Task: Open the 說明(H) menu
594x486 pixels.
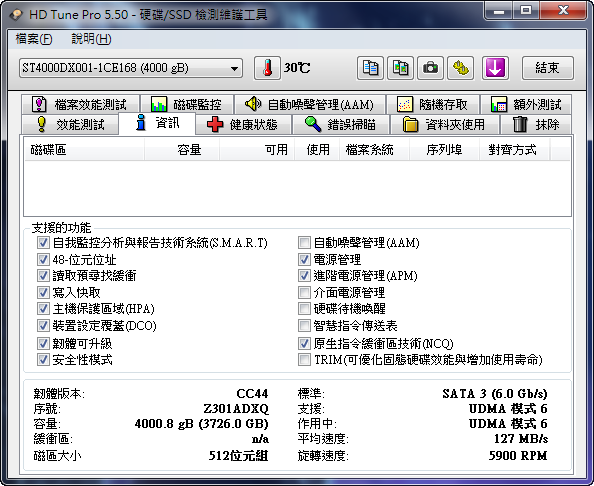Action: [x=91, y=39]
